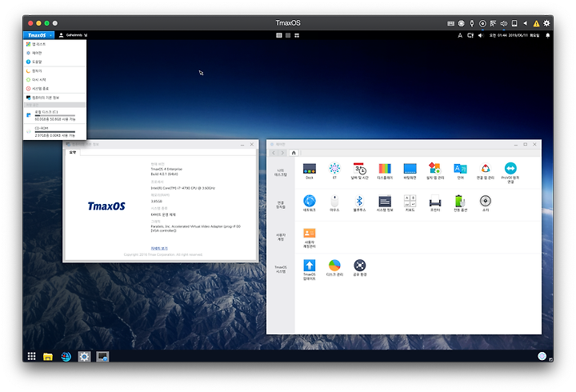Screen dimensions: 576x392
Task: Open the Keyboard settings icon
Action: pyautogui.click(x=410, y=201)
